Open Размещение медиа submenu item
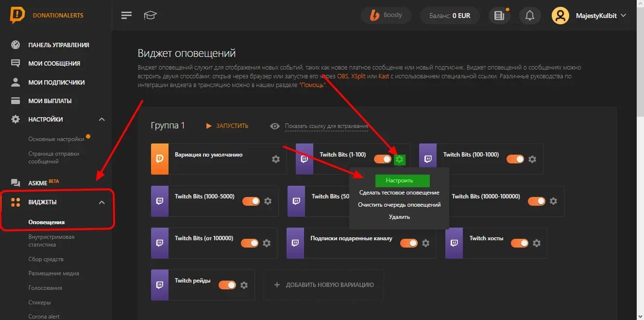Viewport: 644px width, 320px height. [x=53, y=273]
